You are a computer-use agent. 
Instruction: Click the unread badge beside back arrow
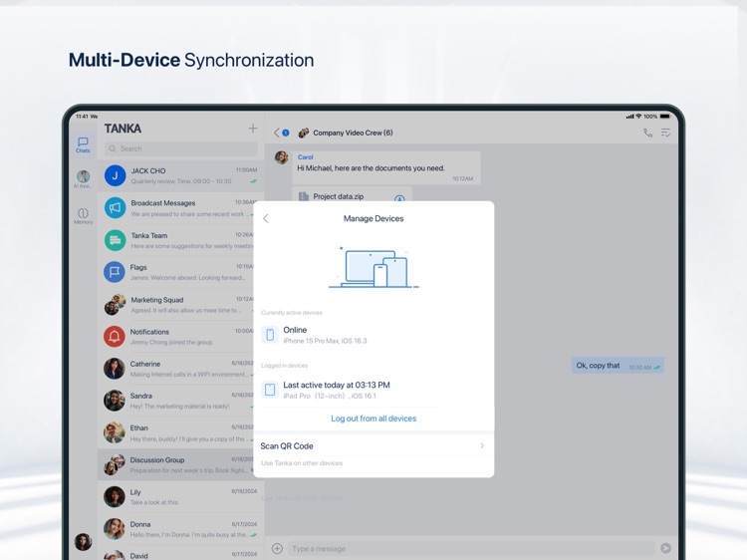286,133
